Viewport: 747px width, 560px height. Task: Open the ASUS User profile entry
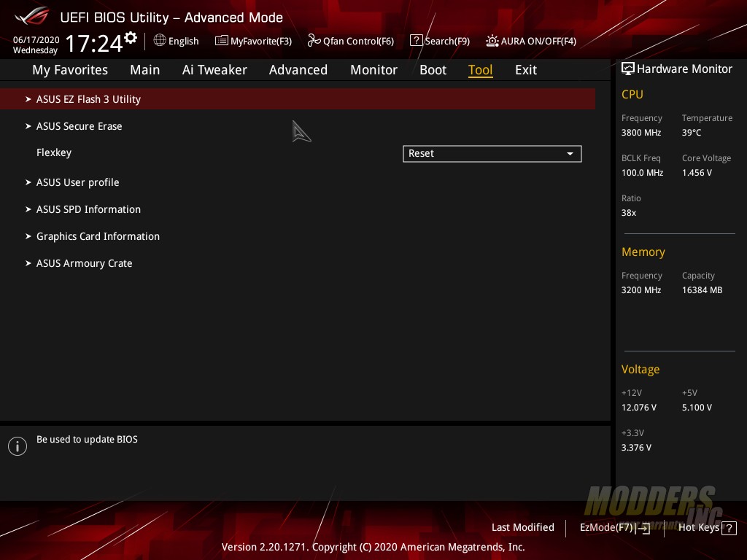(x=77, y=182)
